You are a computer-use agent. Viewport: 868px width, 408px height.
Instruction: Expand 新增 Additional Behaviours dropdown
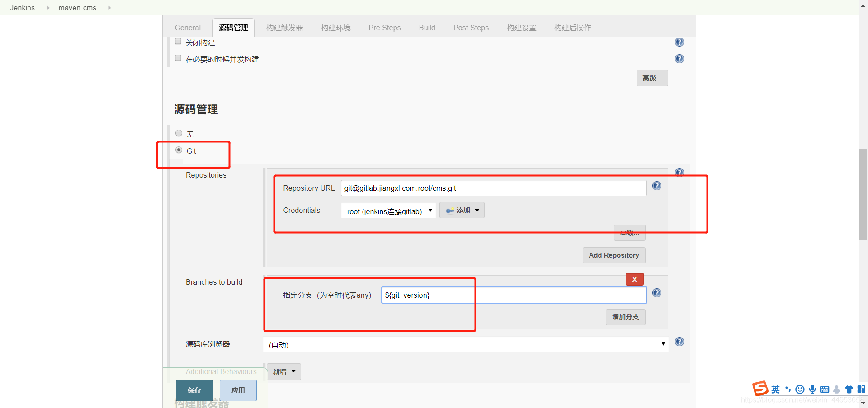283,371
